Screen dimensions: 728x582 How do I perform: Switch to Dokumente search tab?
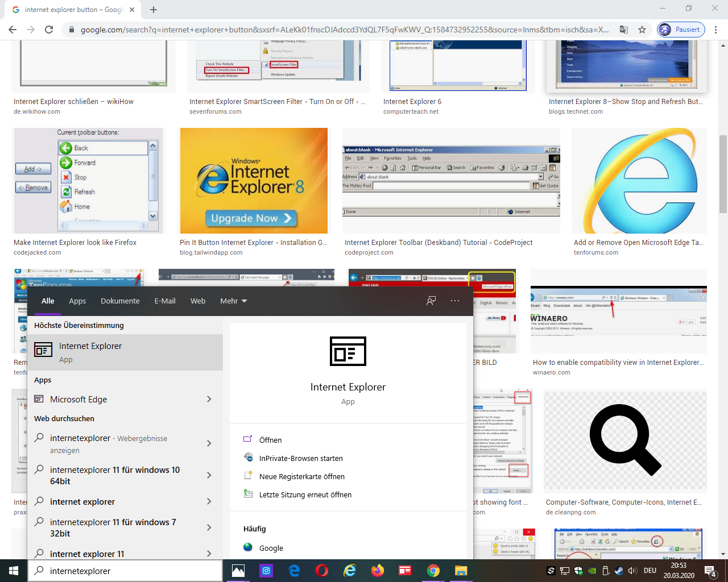click(120, 301)
